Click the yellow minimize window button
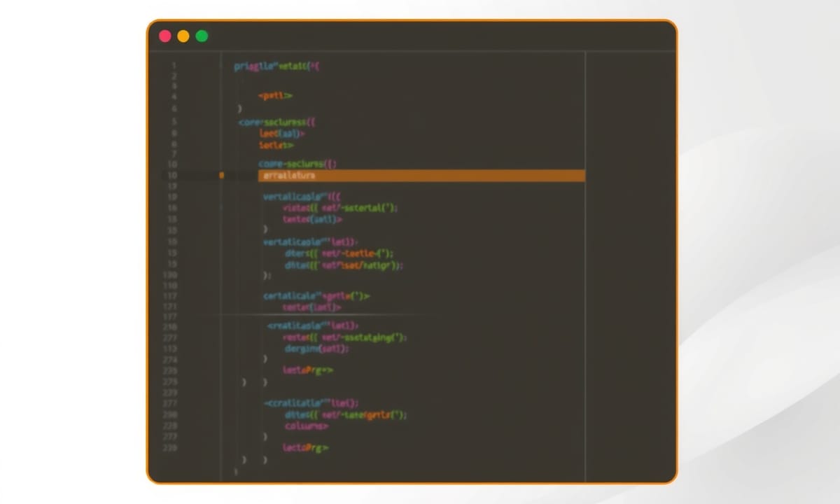This screenshot has width=840, height=504. pyautogui.click(x=183, y=36)
